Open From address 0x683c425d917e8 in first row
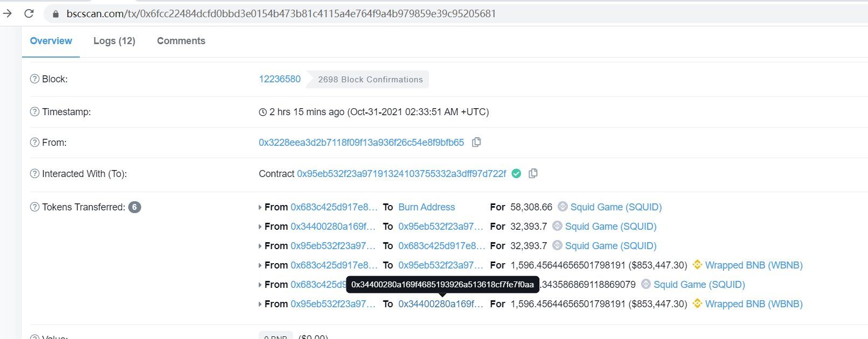Image resolution: width=868 pixels, height=339 pixels. (334, 207)
